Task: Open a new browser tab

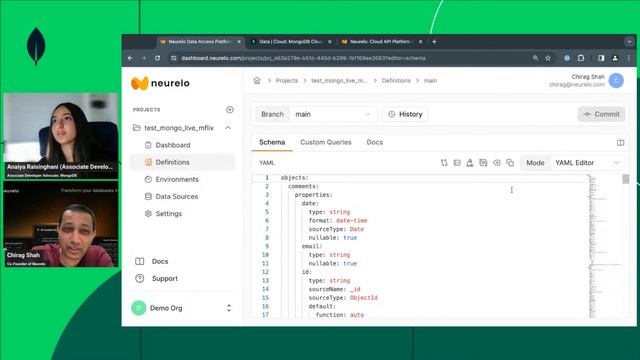Action: click(434, 42)
